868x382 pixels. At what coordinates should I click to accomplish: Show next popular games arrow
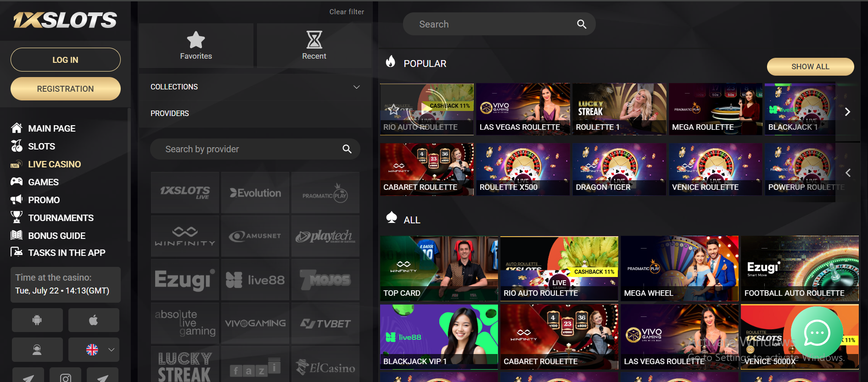(x=847, y=111)
